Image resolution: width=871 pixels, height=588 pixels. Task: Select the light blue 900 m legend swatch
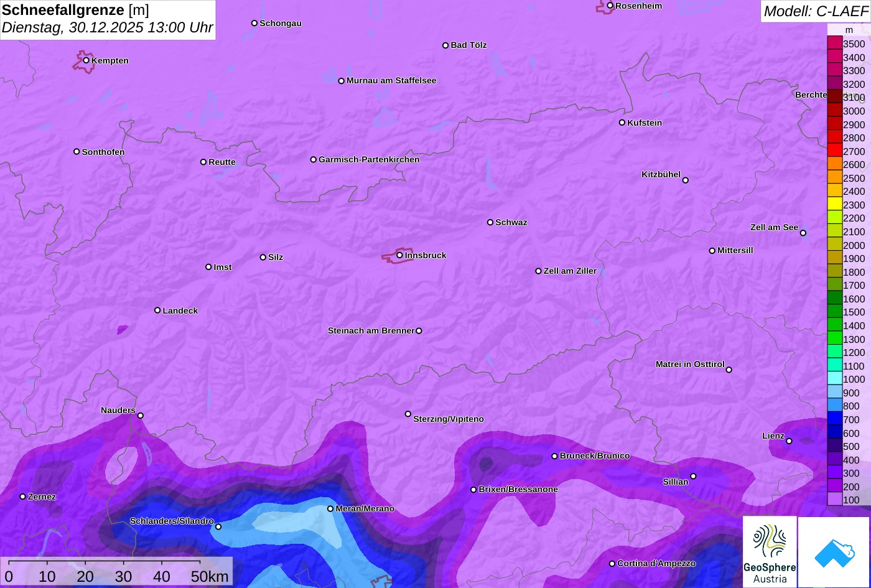click(x=835, y=392)
